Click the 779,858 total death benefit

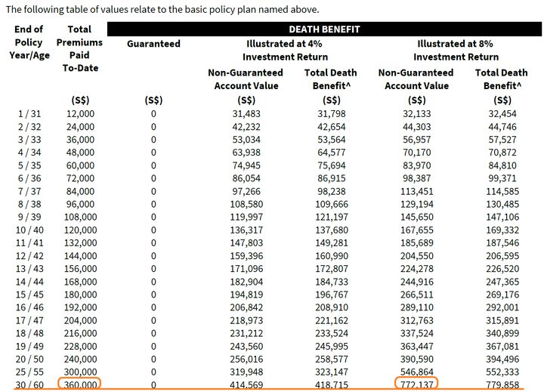[x=502, y=385]
